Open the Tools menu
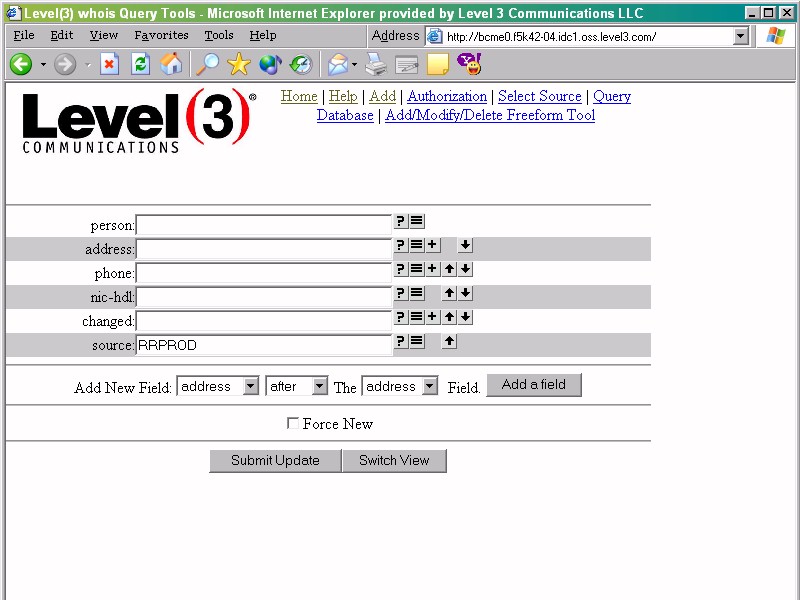 218,35
